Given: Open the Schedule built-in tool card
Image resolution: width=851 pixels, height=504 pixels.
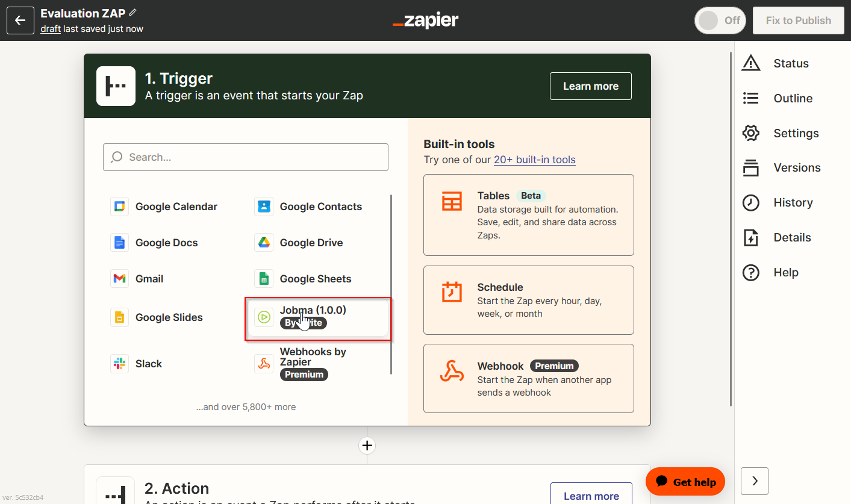Looking at the screenshot, I should pos(528,300).
